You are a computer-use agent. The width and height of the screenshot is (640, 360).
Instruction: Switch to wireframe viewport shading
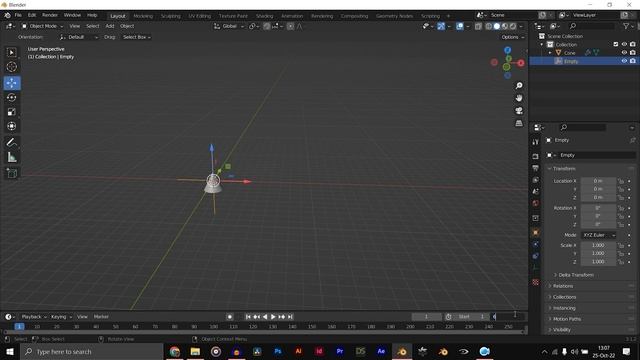click(489, 26)
